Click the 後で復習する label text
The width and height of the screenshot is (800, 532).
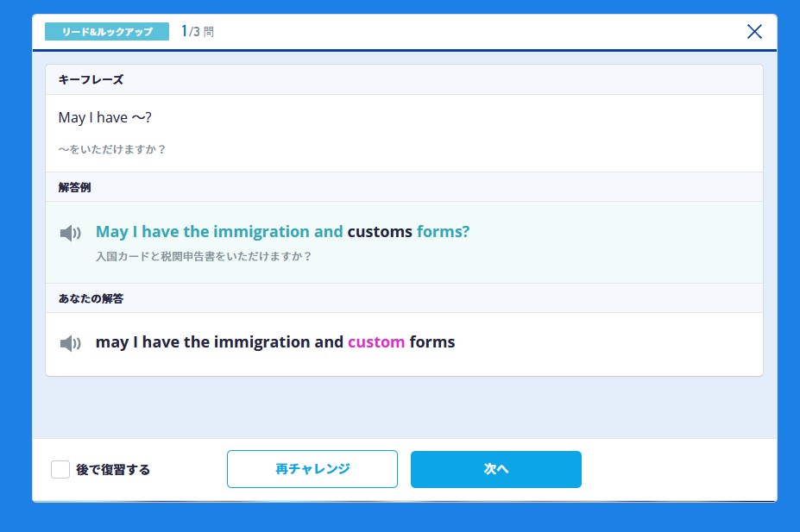(x=113, y=469)
